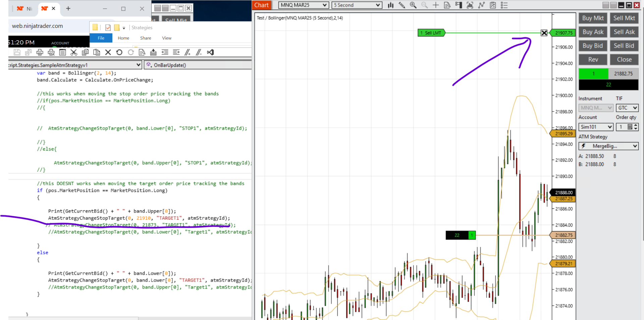Undo the last edit in the editor
The width and height of the screenshot is (644, 320).
click(119, 52)
